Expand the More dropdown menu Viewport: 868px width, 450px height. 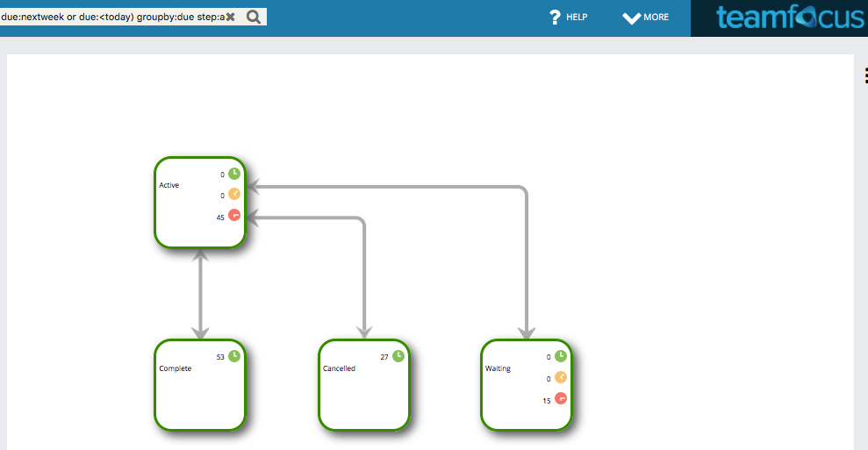(x=645, y=18)
